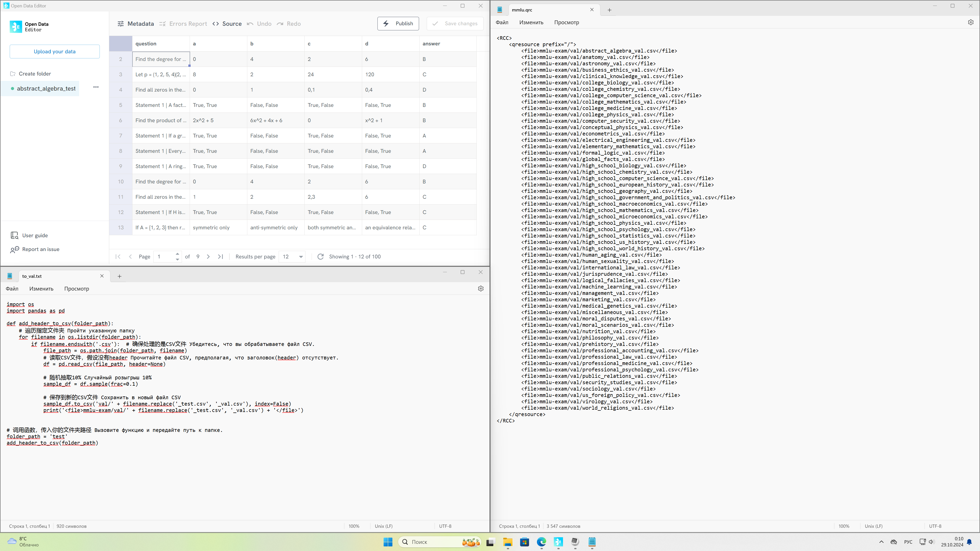Screen dimensions: 980x551
Task: Open Microsoft Store from taskbar
Action: point(524,542)
